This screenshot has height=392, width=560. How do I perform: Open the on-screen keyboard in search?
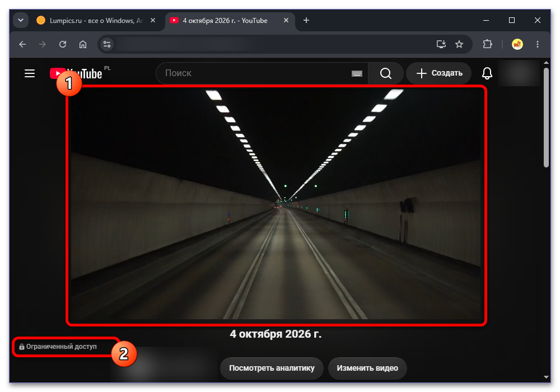click(x=357, y=73)
